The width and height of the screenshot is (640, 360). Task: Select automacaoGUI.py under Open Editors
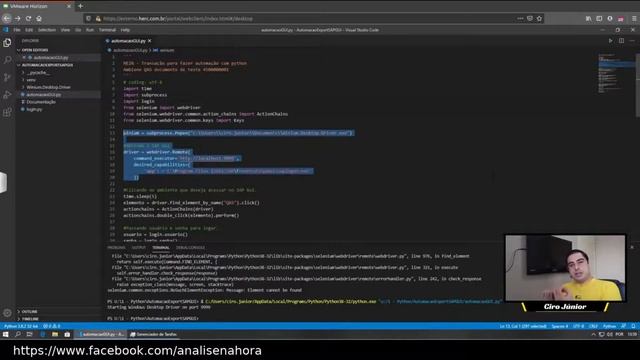(x=51, y=58)
